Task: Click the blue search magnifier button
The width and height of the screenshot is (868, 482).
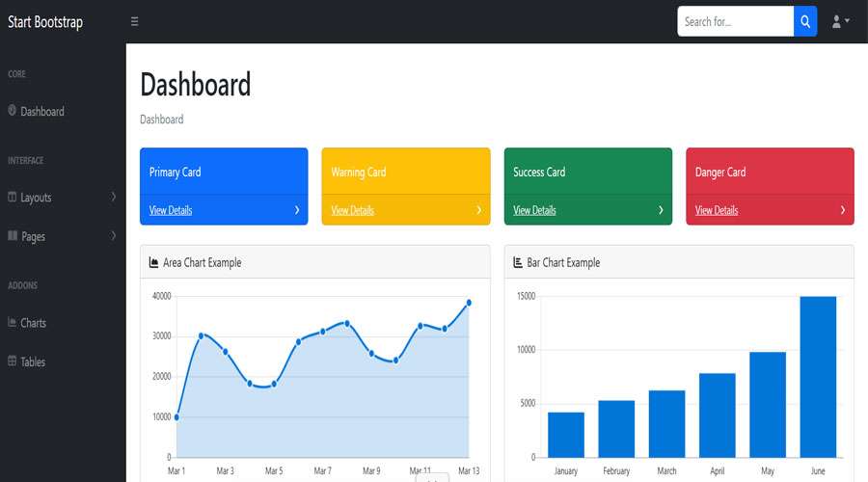Action: (x=805, y=21)
